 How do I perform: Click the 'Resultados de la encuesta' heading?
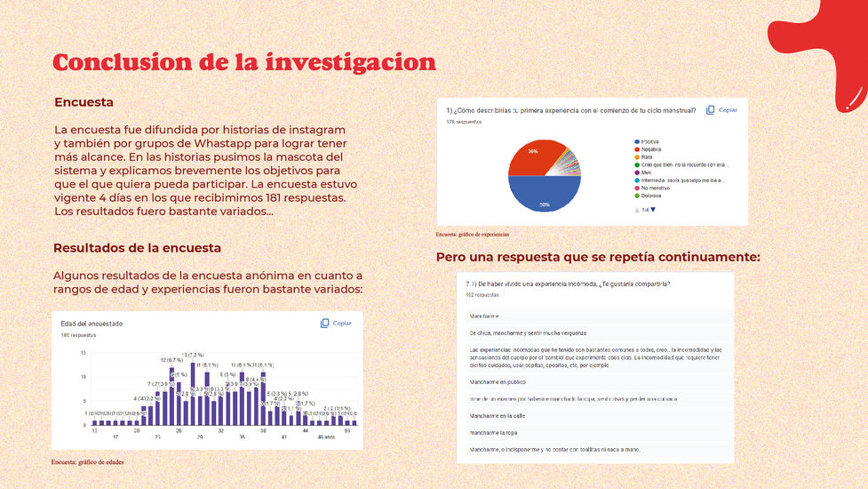click(138, 248)
